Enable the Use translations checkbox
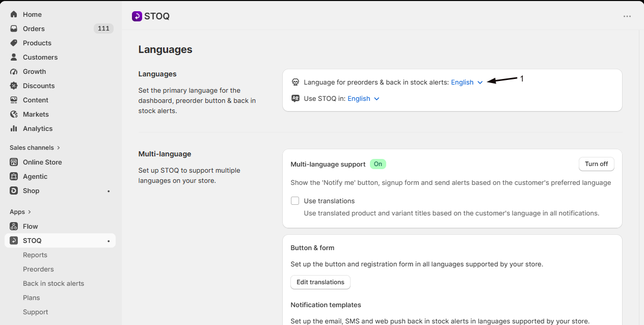 (295, 201)
